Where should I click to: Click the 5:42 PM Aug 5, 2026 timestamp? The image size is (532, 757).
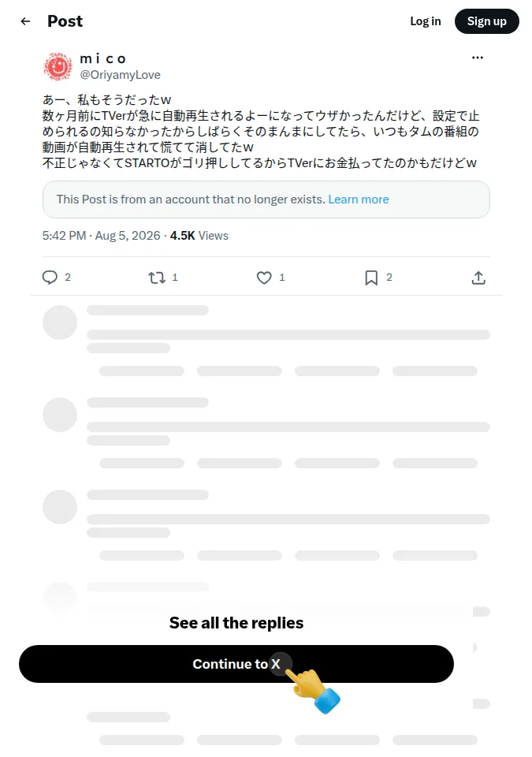pos(101,236)
